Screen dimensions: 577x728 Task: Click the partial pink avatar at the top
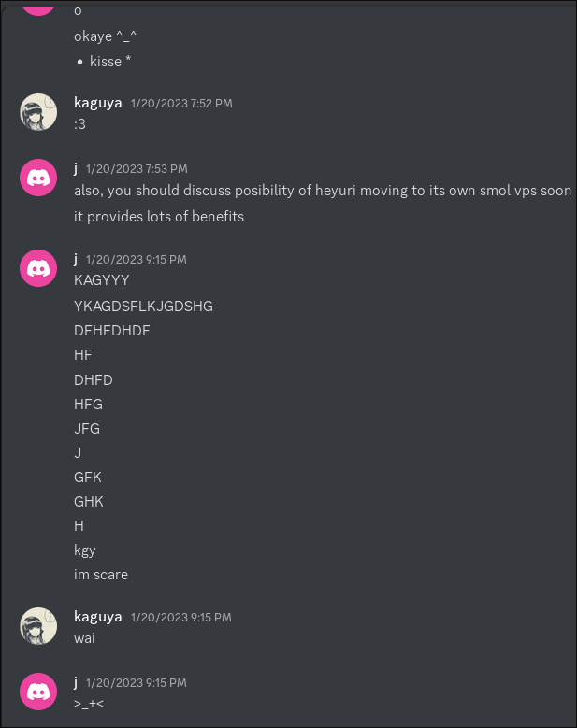(x=38, y=7)
